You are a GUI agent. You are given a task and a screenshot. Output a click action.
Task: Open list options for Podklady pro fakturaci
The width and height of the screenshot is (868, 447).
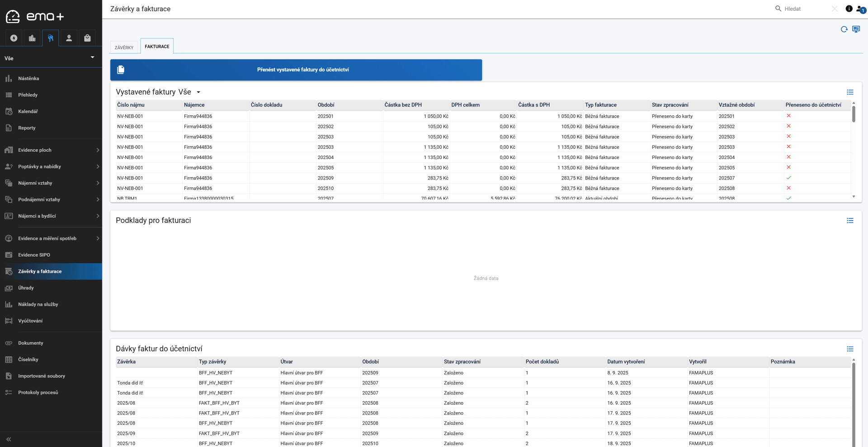(x=850, y=221)
